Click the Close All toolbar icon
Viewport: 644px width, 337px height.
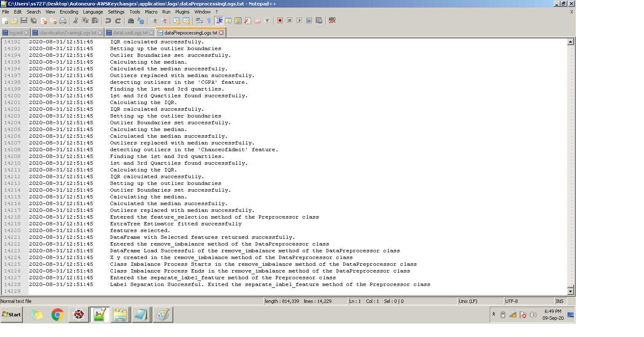coord(53,21)
